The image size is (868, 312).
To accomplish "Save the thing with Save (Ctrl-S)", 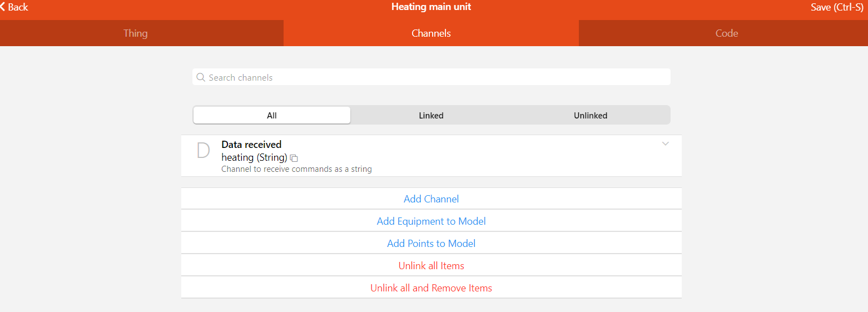I will [837, 7].
